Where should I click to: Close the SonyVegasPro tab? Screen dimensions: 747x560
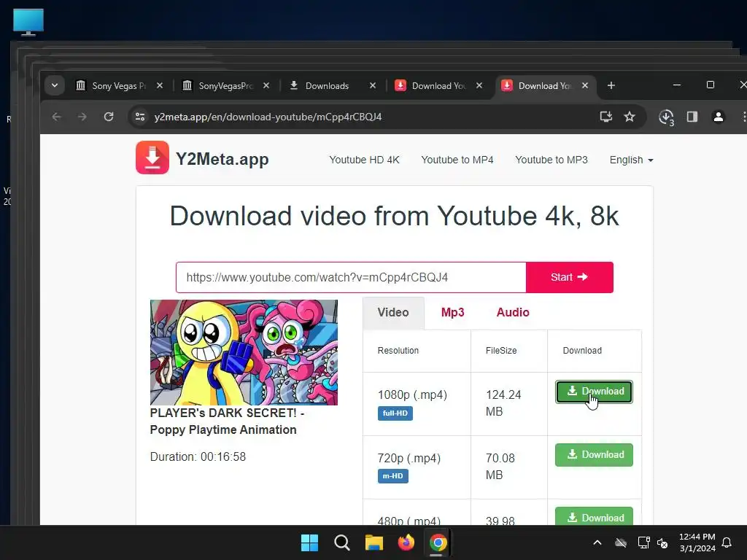266,86
